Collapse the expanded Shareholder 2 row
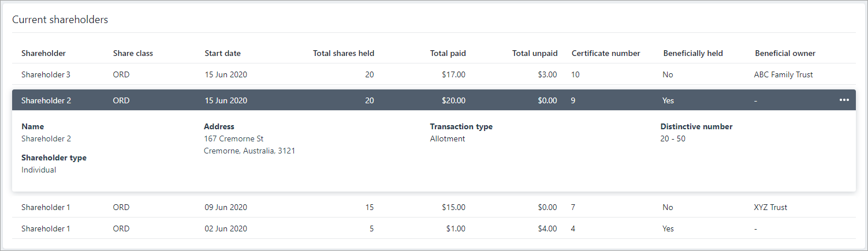 coord(46,100)
